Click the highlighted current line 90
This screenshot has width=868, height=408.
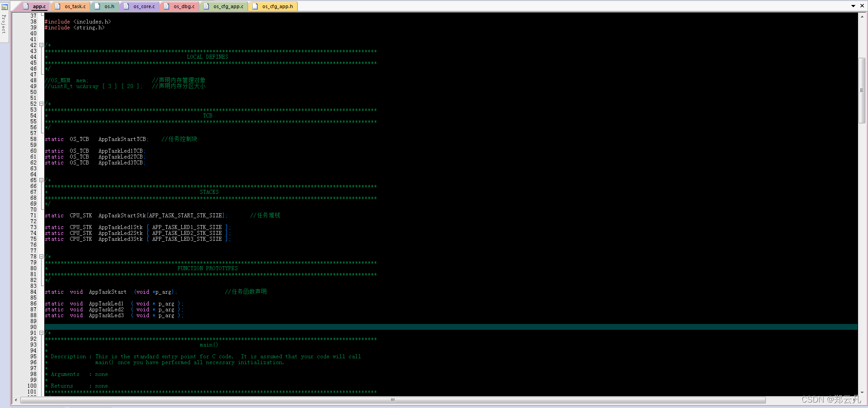(451, 327)
